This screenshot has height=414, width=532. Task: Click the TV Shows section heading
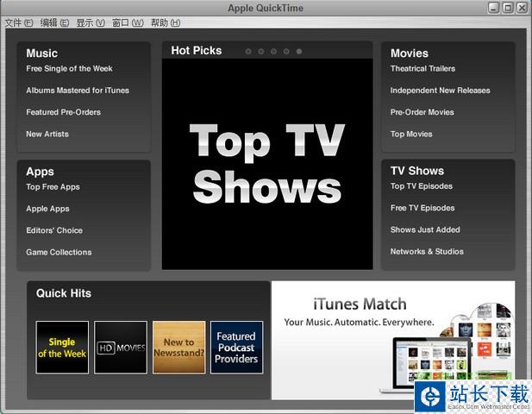(x=417, y=171)
